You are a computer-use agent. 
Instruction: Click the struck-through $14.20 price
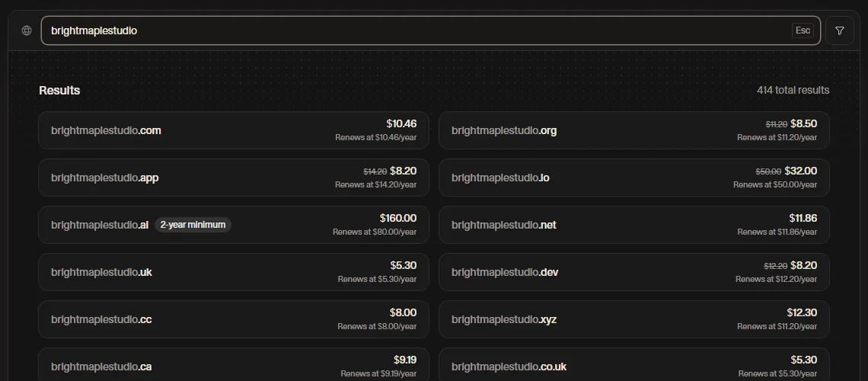point(375,171)
